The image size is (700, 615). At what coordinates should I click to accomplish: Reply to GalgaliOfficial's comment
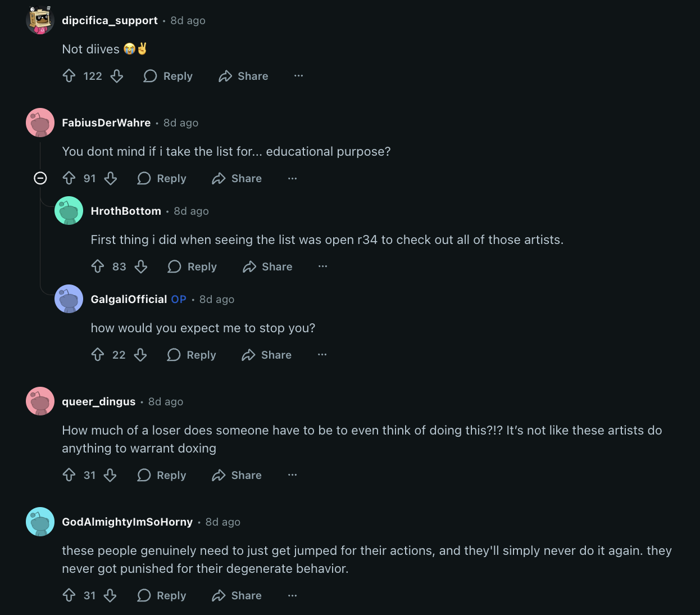(x=192, y=355)
